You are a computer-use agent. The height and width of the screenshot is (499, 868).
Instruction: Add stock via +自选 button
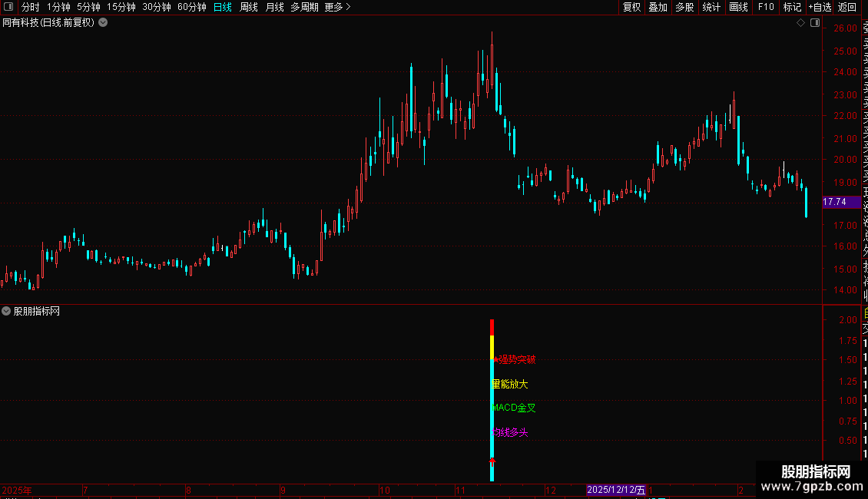tap(820, 7)
